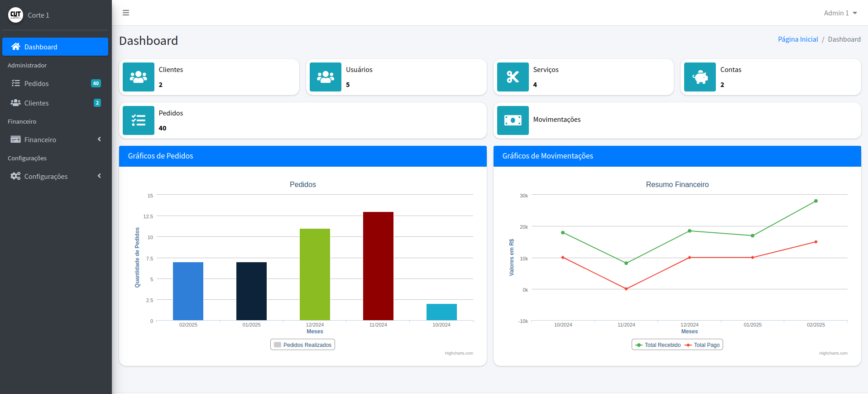The height and width of the screenshot is (394, 868).
Task: Click the Movimentações card title
Action: 557,120
